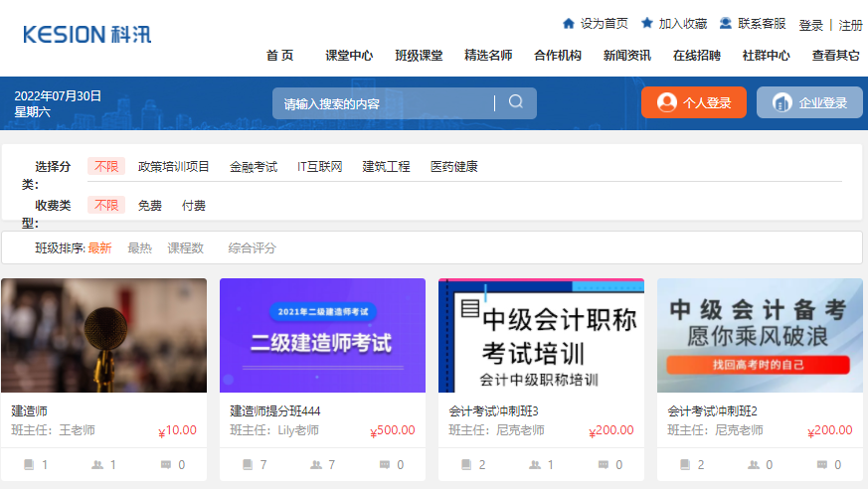Image resolution: width=868 pixels, height=489 pixels.
Task: Click the user icon in 个人登录 button
Action: 667,102
